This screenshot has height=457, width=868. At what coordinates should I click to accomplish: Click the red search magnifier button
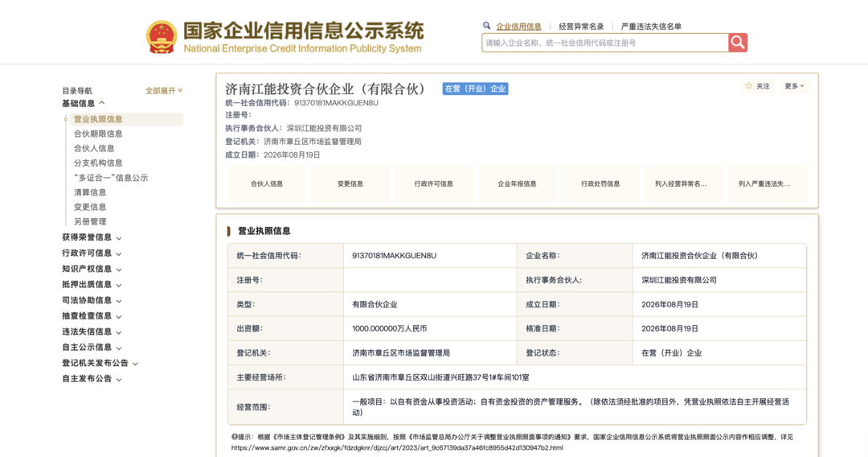(x=737, y=43)
